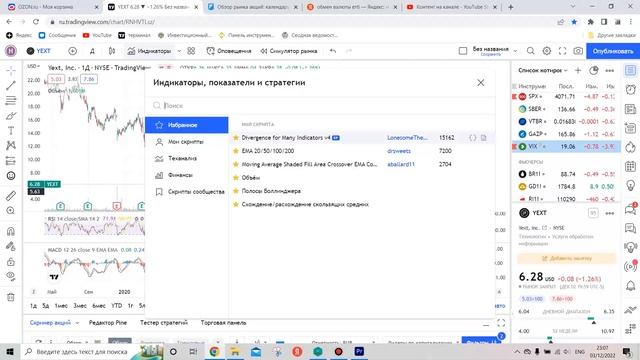Add a symbol to watchlist with plus icon

pos(578,71)
